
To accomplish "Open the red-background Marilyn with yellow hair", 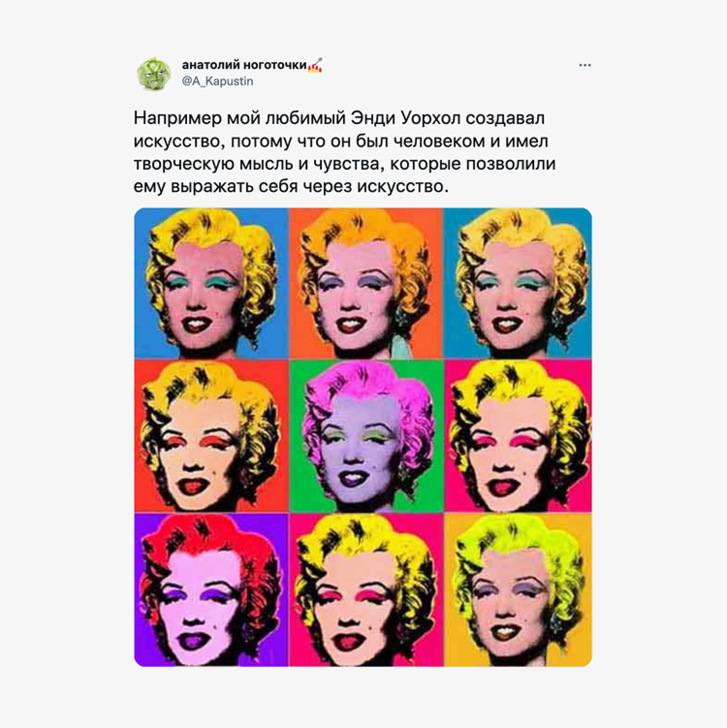I will 211,436.
